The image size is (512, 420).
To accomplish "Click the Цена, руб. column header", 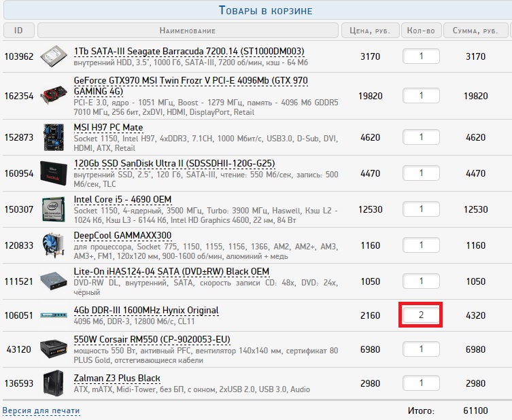I will click(371, 31).
